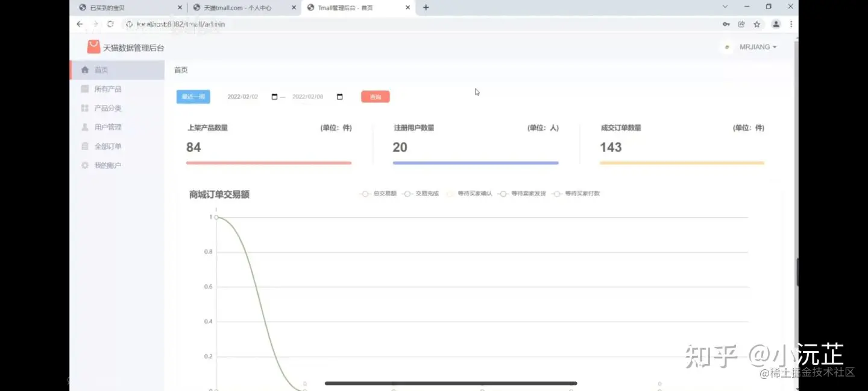The width and height of the screenshot is (868, 391).
Task: Click the 用户管理 person icon
Action: [x=85, y=127]
